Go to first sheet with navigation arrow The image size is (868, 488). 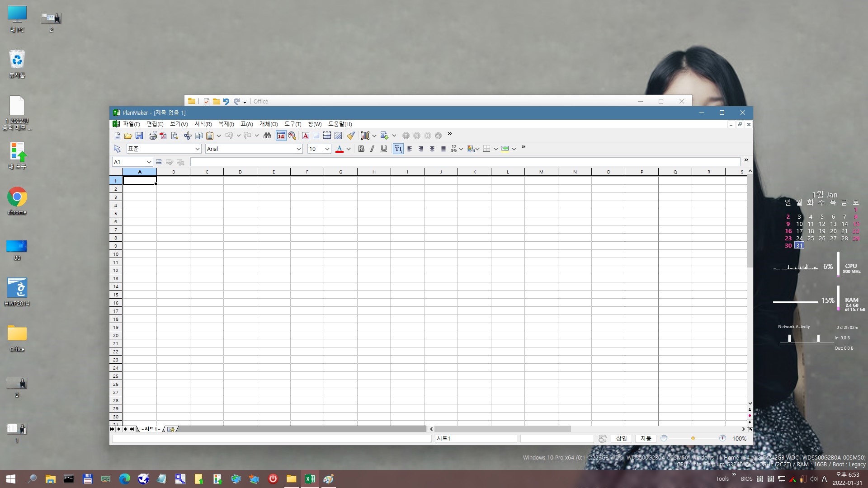point(112,429)
